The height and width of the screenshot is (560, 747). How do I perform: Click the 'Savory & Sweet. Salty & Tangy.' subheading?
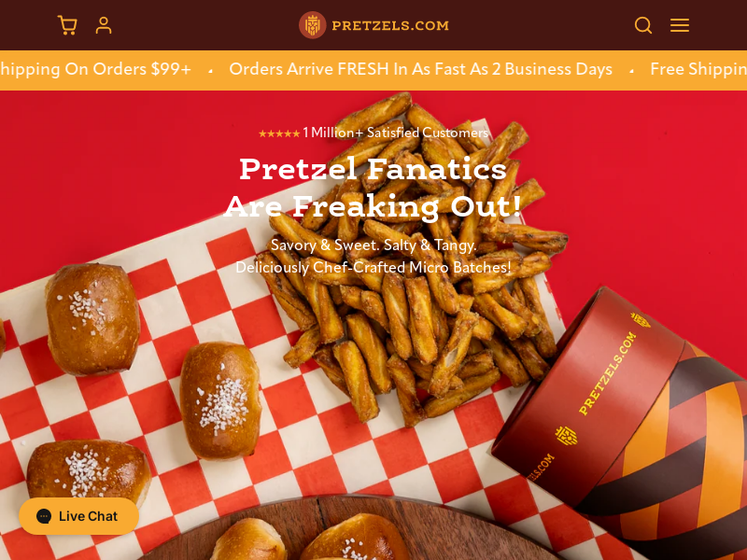pos(373,245)
